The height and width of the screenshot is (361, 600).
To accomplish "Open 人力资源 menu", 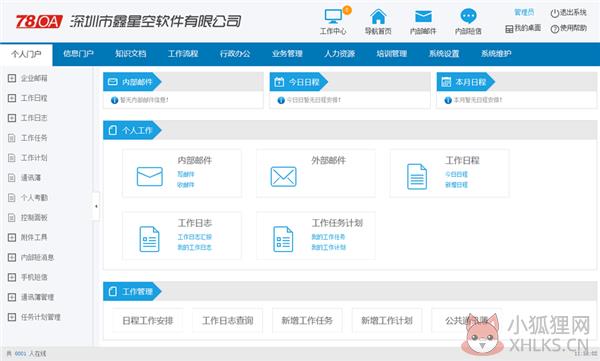I will [x=339, y=54].
